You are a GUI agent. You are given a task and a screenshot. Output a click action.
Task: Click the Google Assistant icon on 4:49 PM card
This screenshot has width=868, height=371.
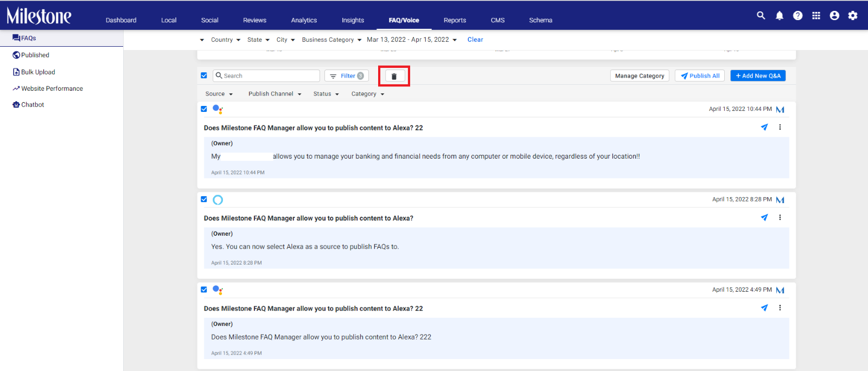(218, 290)
